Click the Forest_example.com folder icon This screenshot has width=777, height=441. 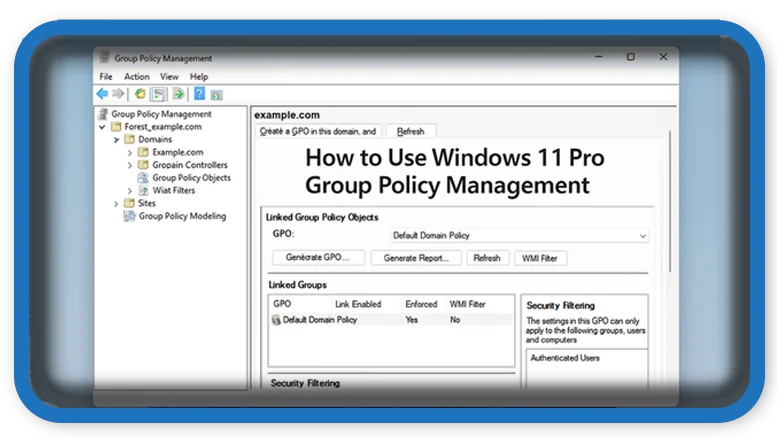pos(116,127)
